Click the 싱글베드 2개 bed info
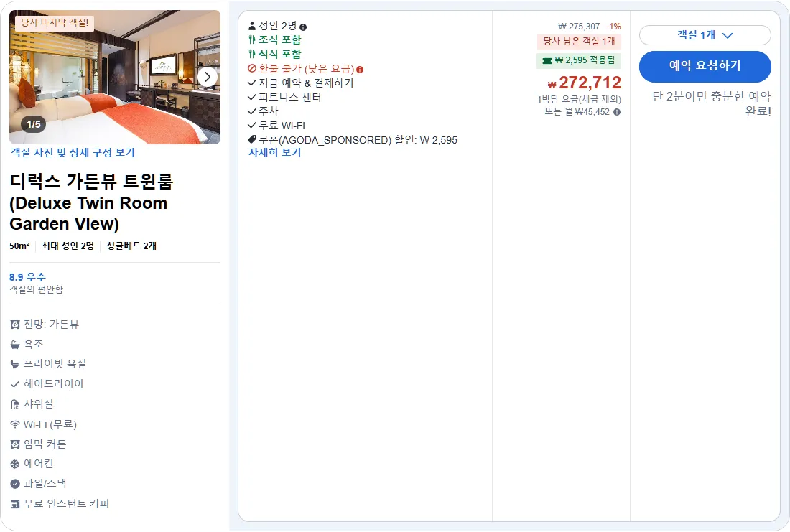The image size is (790, 532). pos(131,246)
